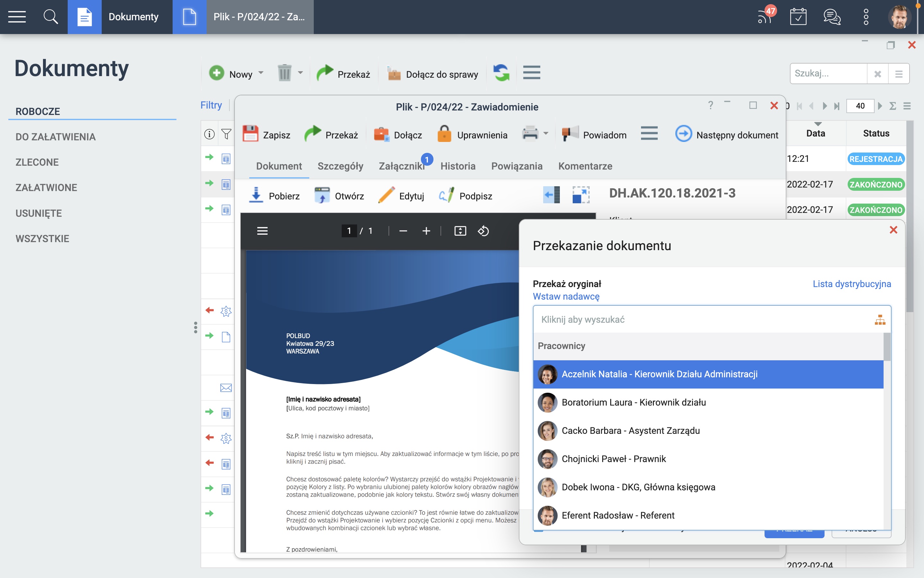The width and height of the screenshot is (924, 578).
Task: Clear the Szukaj search field X
Action: point(877,74)
